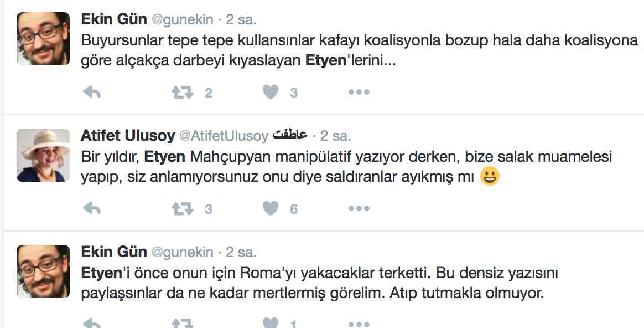The height and width of the screenshot is (328, 644).
Task: Open Ekin Gün's avatar in first tweet
Action: tap(43, 39)
